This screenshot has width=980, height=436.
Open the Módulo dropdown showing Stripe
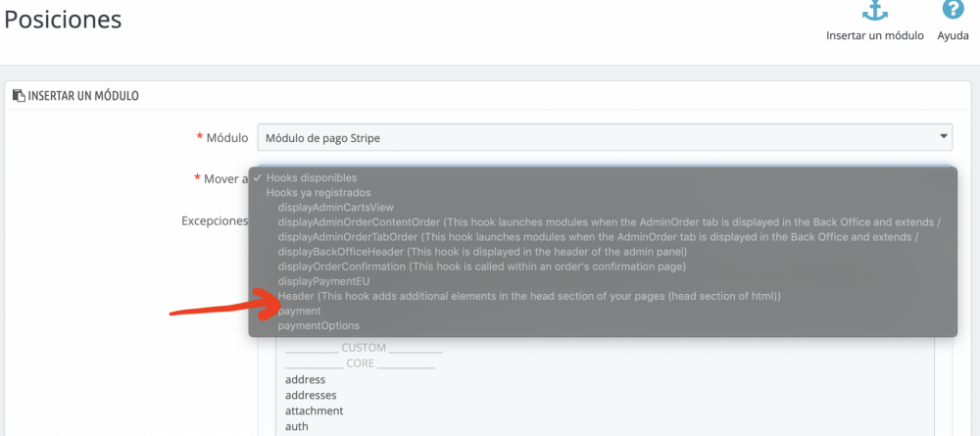click(605, 137)
